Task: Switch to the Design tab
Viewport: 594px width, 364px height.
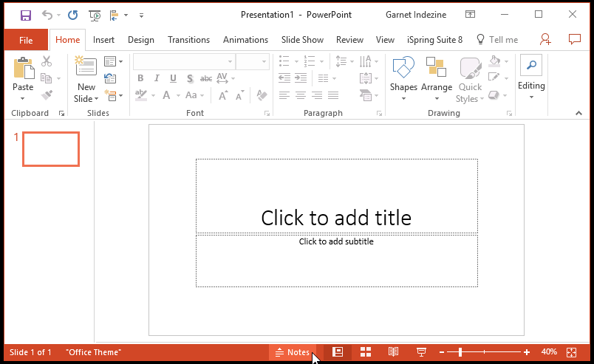Action: 141,40
